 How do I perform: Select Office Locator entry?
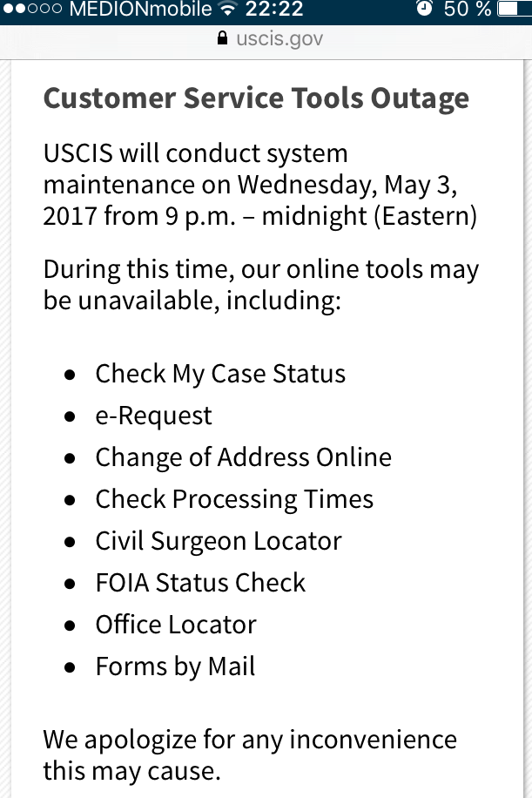(176, 625)
